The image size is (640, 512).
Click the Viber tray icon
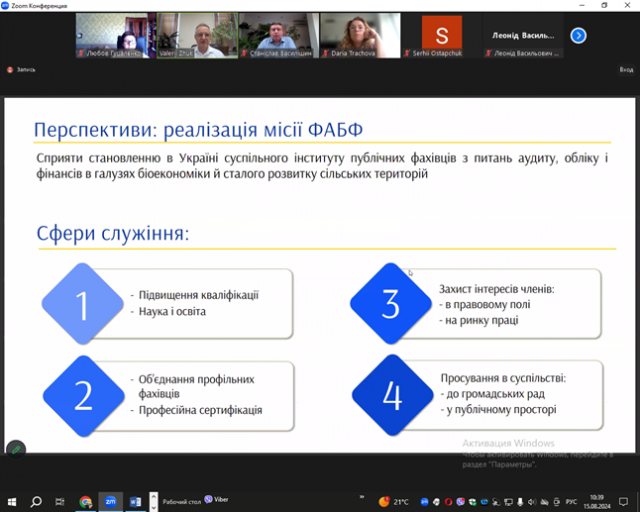460,502
